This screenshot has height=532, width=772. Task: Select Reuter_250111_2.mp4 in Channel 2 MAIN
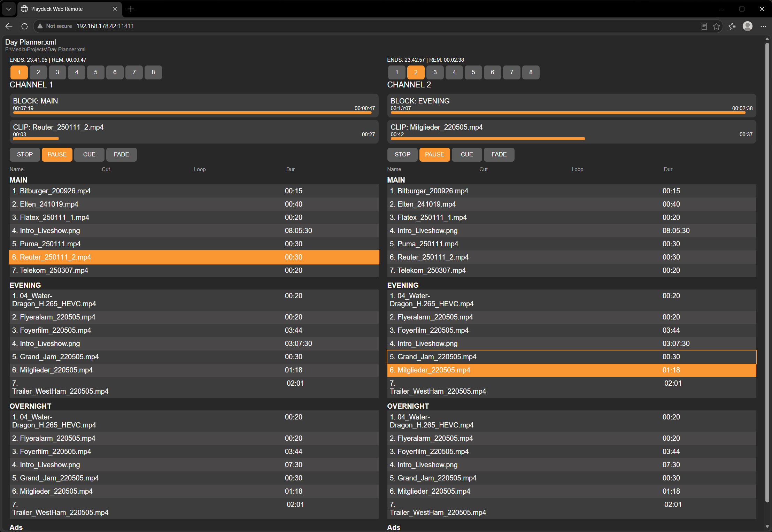(x=572, y=257)
